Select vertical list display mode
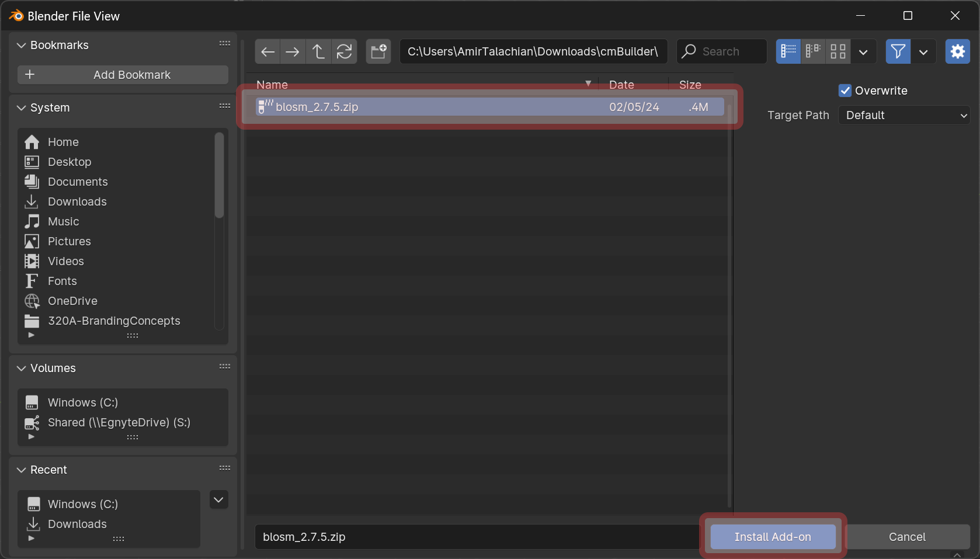Viewport: 980px width, 559px height. tap(788, 51)
